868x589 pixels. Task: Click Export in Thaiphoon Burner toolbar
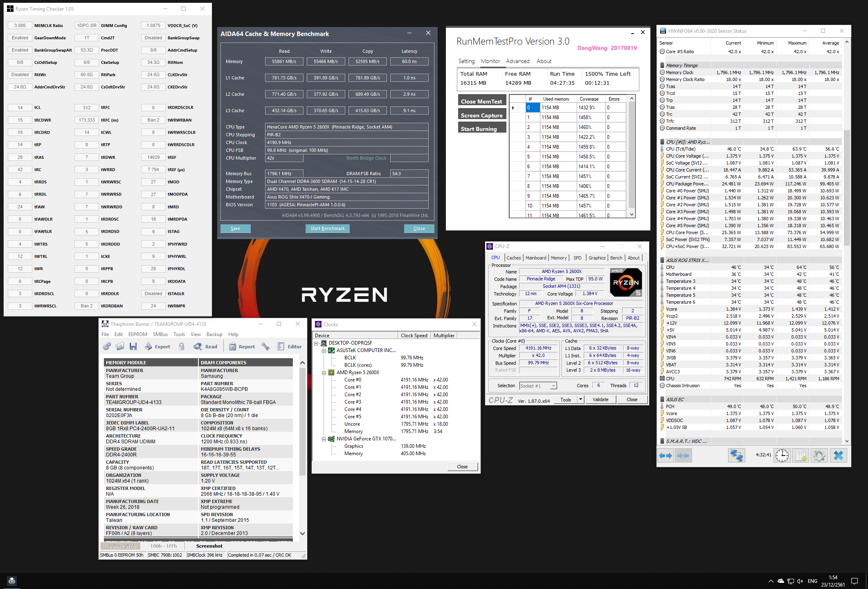157,346
